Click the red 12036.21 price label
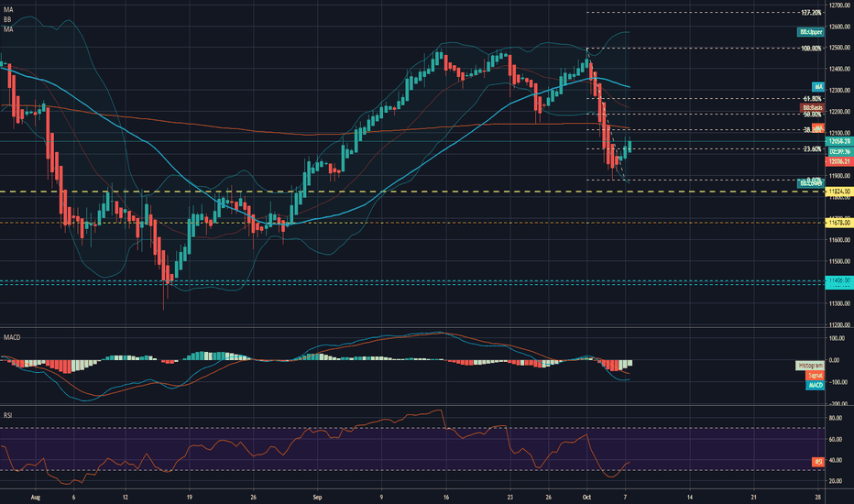The image size is (854, 504). [x=839, y=162]
